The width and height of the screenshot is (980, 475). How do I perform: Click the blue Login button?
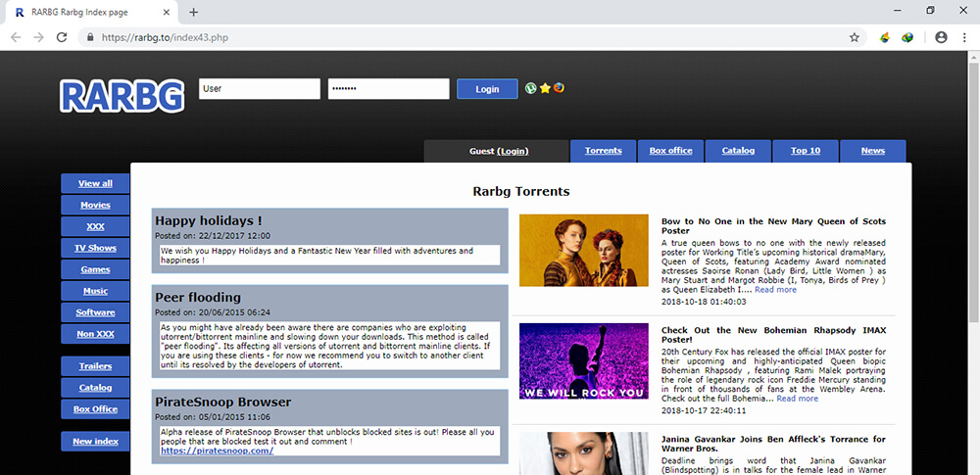click(x=487, y=89)
